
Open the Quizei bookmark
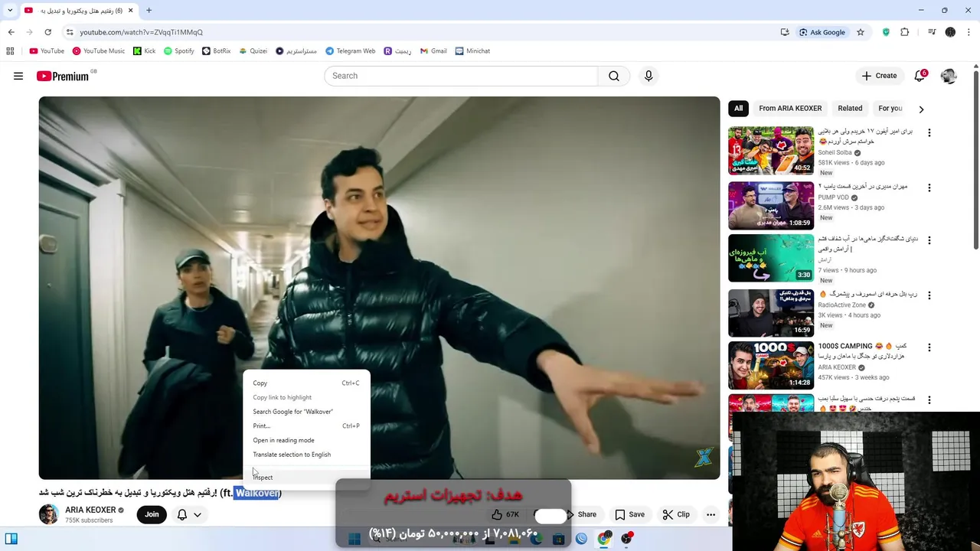(x=253, y=51)
